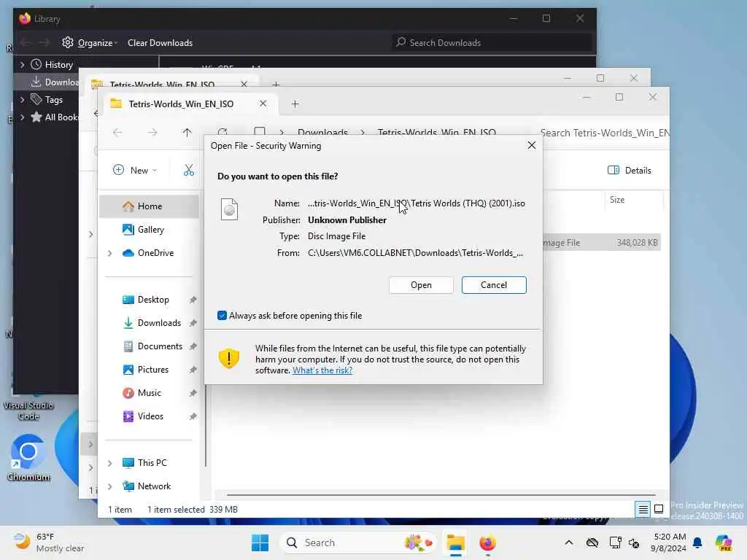The image size is (747, 560).
Task: Uncheck Always ask before opening this file
Action: click(222, 315)
